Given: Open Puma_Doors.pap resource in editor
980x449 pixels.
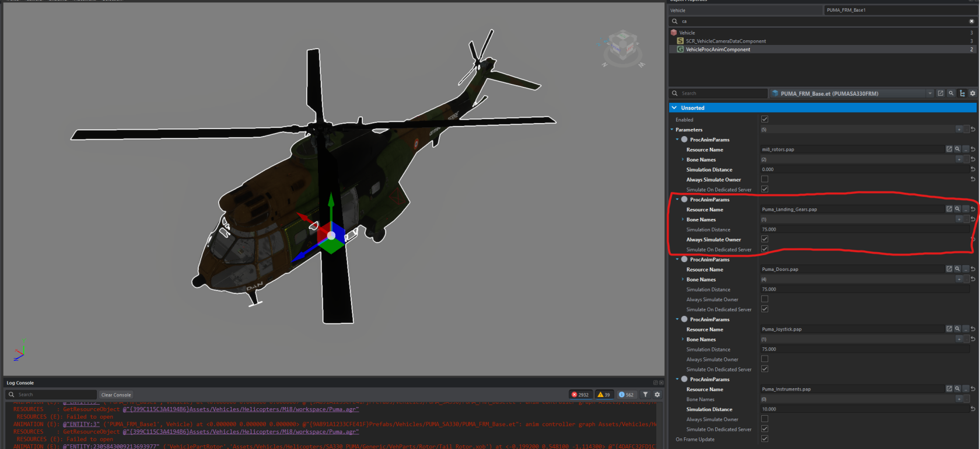Looking at the screenshot, I should (x=949, y=269).
